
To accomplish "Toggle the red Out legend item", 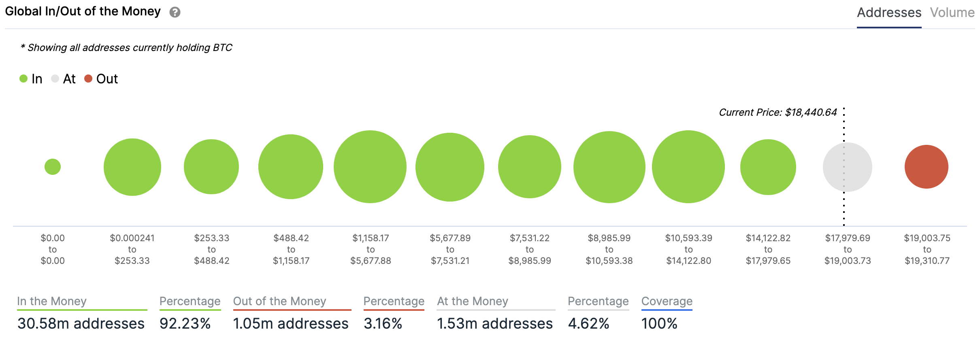I will tap(101, 79).
